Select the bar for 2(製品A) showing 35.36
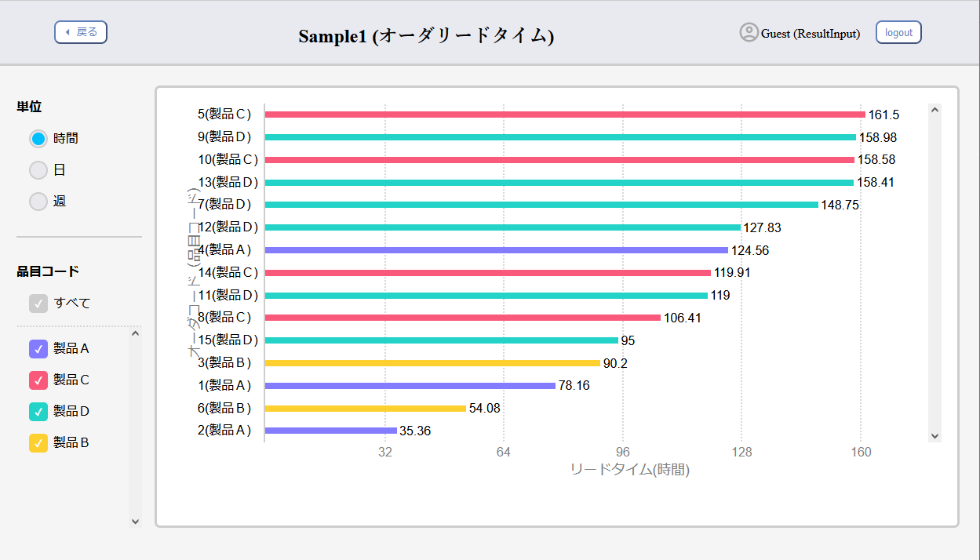Screen dimensions: 980x560 coord(330,430)
